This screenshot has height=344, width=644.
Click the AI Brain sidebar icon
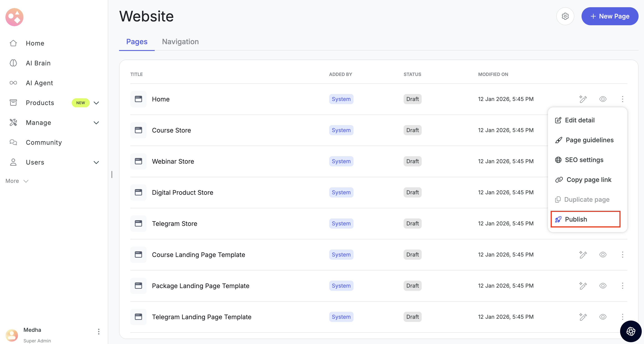[13, 63]
